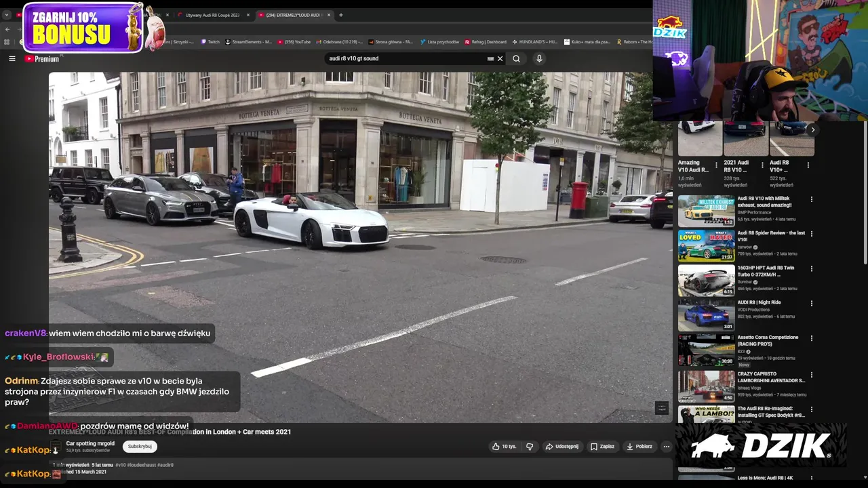This screenshot has width=868, height=488.
Task: Open 'Car spotting mrgold' channel name
Action: point(90,443)
